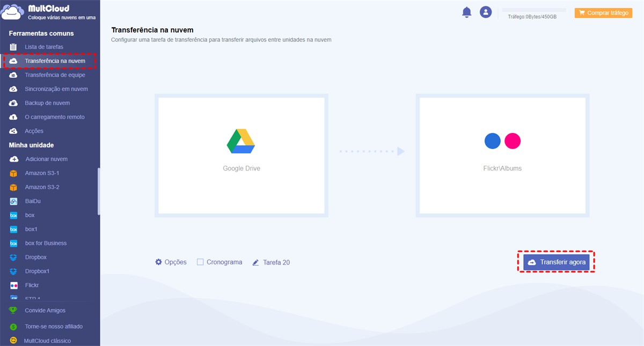Click the Lista de tarefas icon

point(13,47)
